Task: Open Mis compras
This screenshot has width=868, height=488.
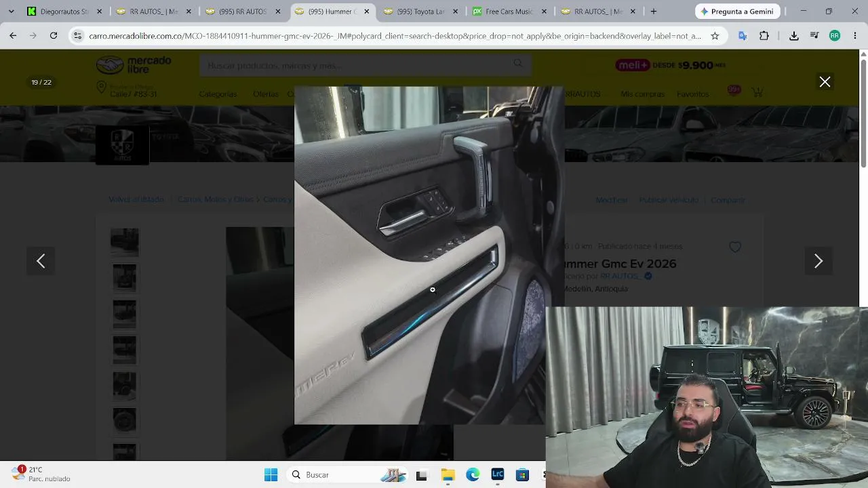Action: [x=643, y=94]
